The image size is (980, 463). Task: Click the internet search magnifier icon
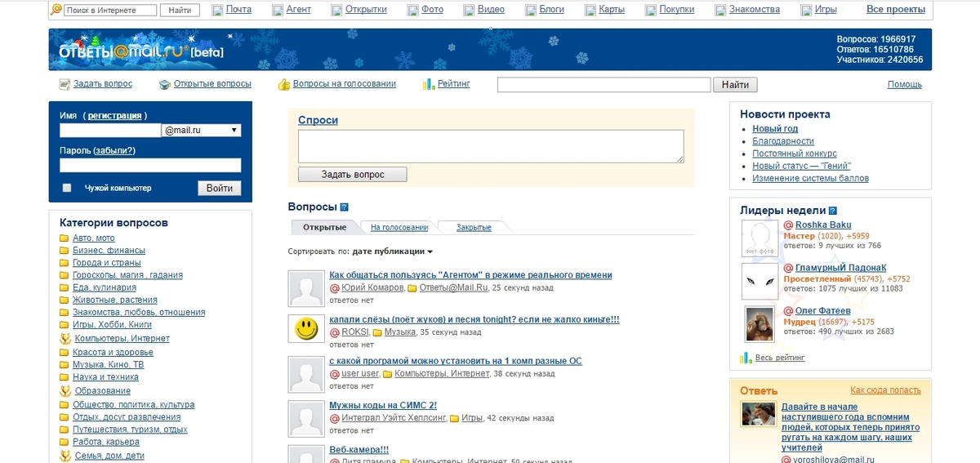point(56,10)
